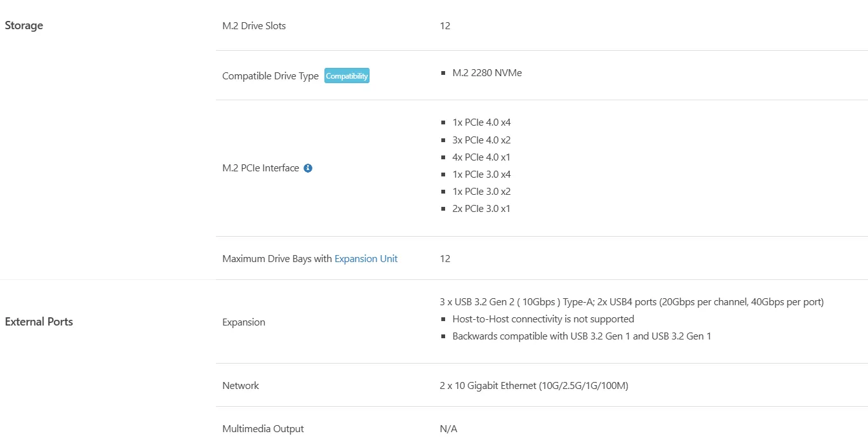This screenshot has height=448, width=868.
Task: Click the M.2 Drive Slots label
Action: click(254, 26)
